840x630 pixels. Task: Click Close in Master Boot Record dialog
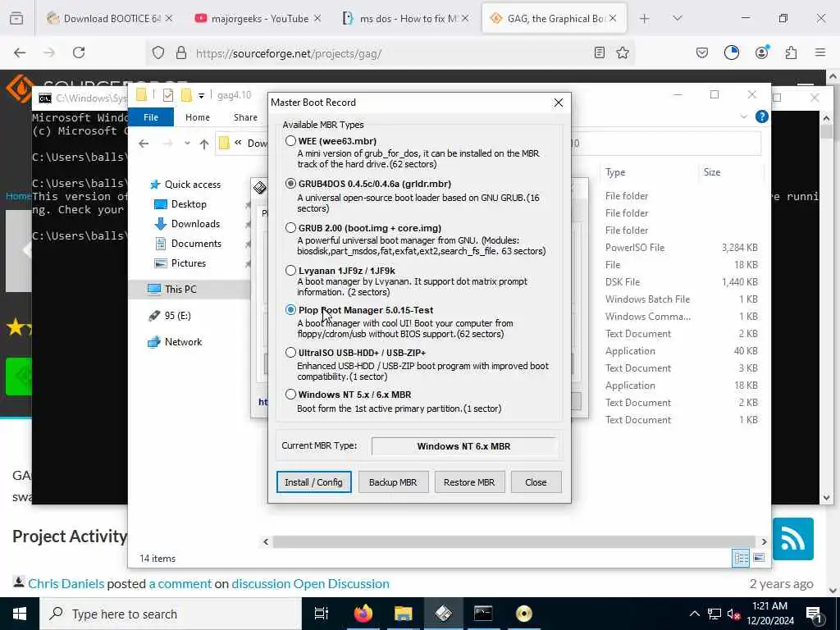pos(536,482)
